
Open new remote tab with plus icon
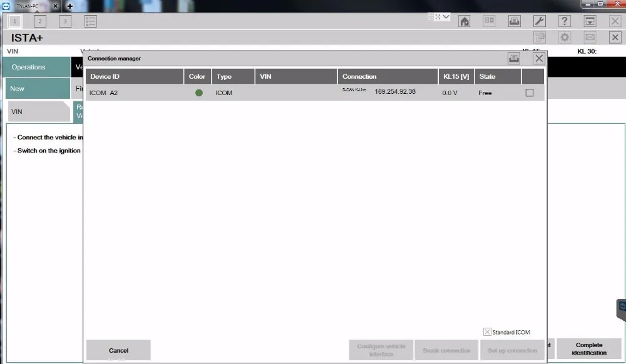point(70,6)
